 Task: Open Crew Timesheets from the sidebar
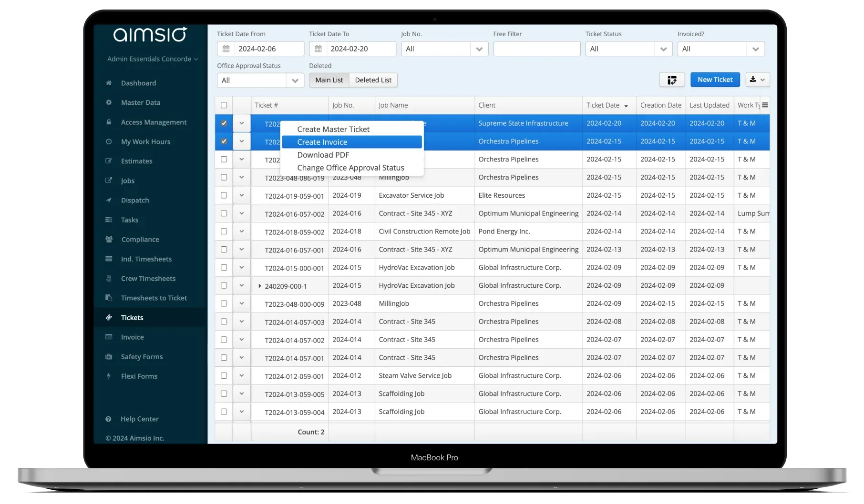coord(148,278)
